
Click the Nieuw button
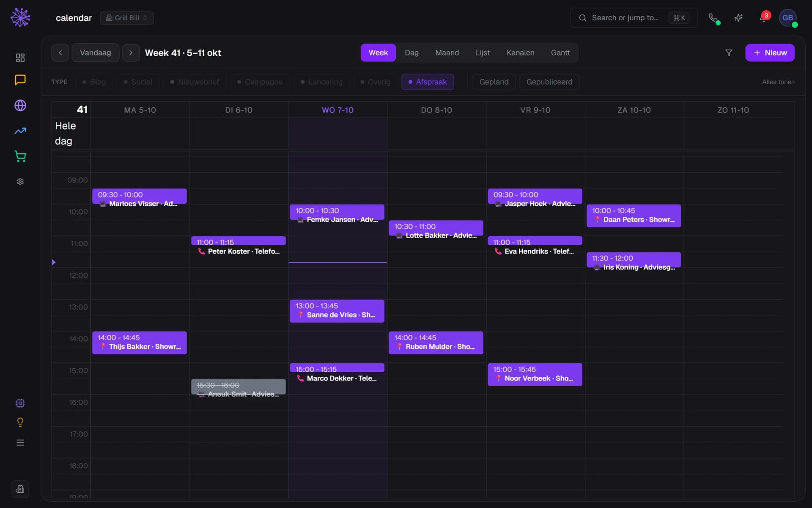[770, 52]
